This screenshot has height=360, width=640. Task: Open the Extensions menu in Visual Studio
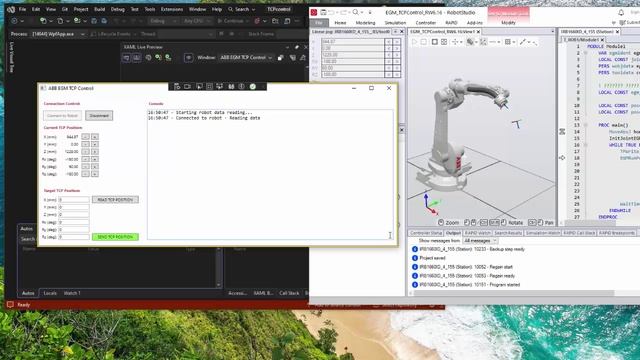tap(172, 9)
